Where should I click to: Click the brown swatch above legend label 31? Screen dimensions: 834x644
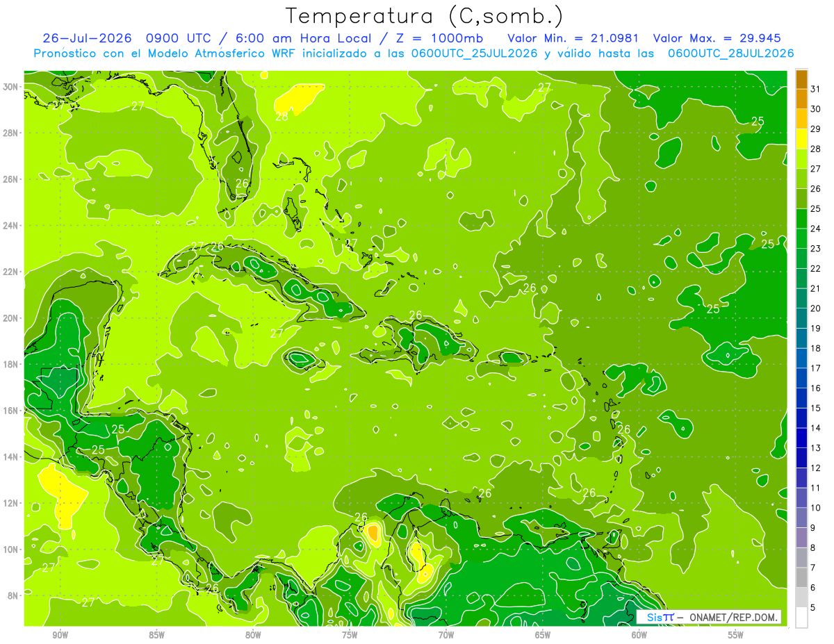click(801, 79)
